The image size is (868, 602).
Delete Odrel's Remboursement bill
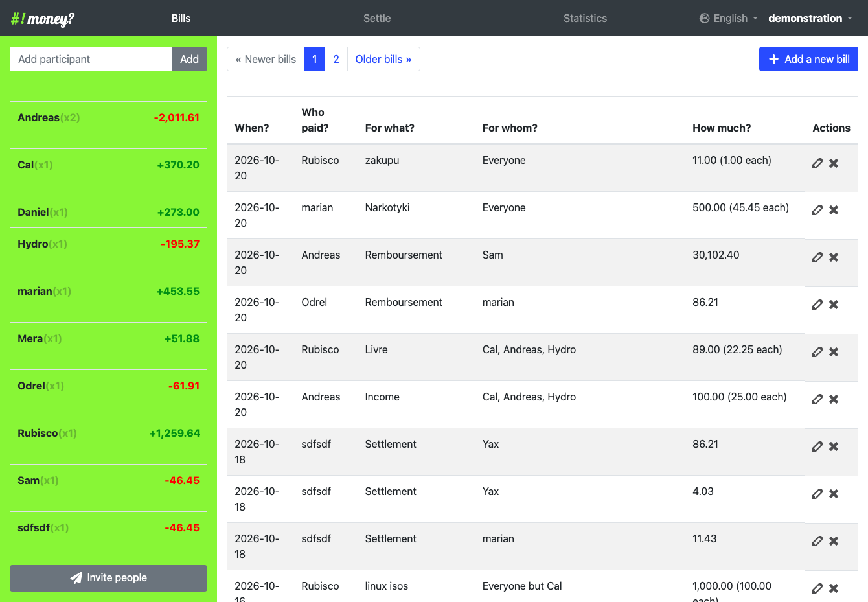pyautogui.click(x=834, y=305)
